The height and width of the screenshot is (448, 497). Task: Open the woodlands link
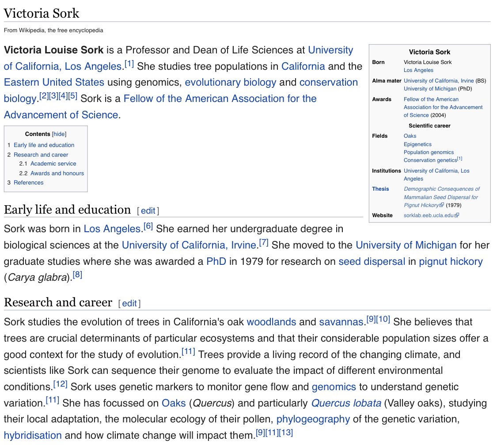(x=271, y=322)
